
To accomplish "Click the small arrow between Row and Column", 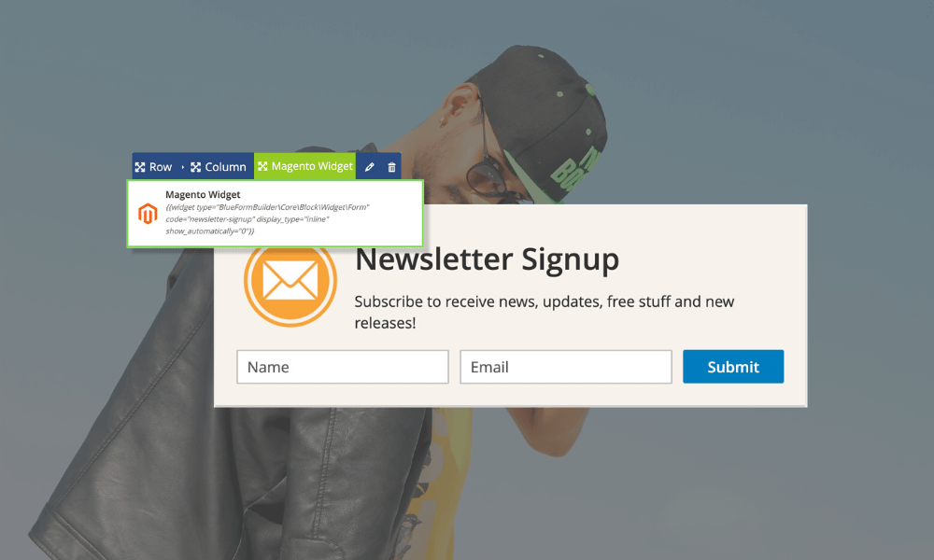I will [182, 167].
